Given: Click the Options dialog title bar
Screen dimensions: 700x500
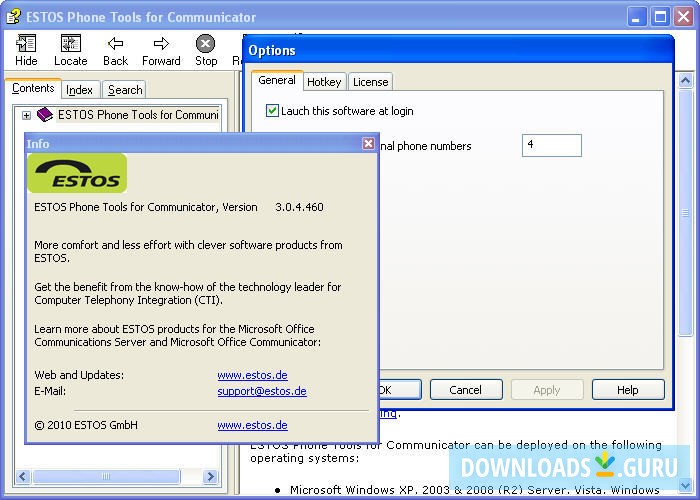Looking at the screenshot, I should tap(458, 50).
